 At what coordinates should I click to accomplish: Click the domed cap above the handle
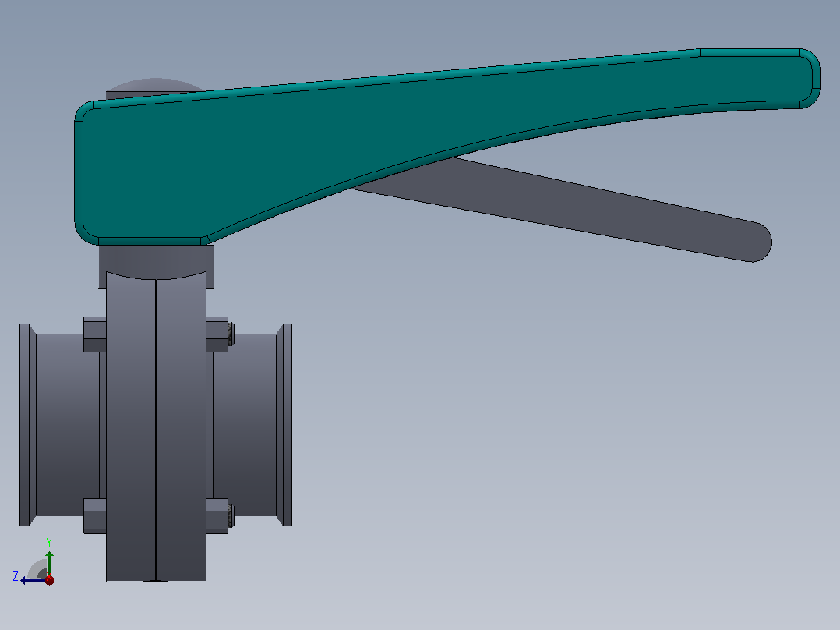click(x=155, y=86)
